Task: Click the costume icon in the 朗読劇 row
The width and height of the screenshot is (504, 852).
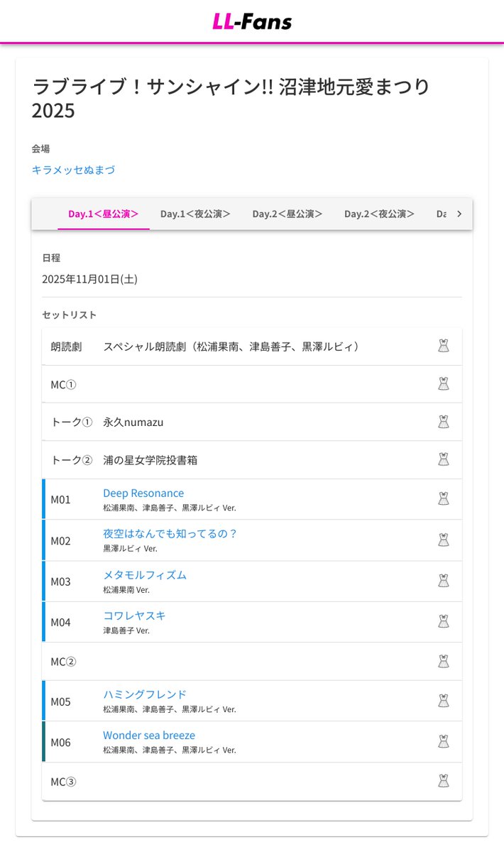Action: tap(444, 346)
